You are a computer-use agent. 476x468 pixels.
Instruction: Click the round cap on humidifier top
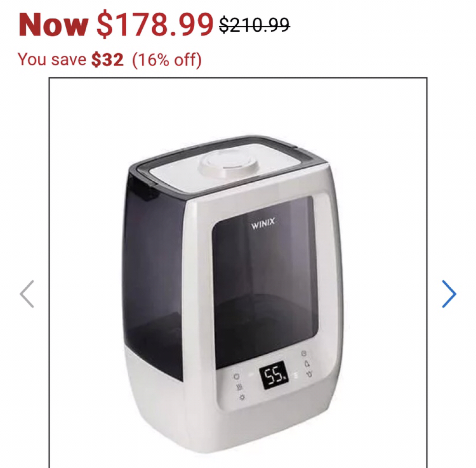coord(228,163)
